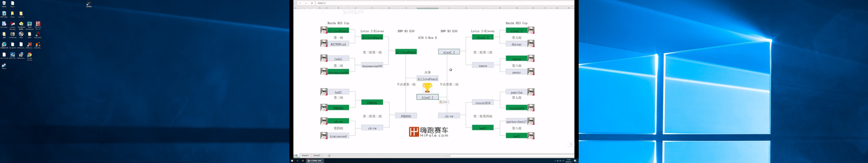Open the 控制面板 steering wheel shortcut
Viewport: 868px width, 163px height.
click(x=89, y=4)
